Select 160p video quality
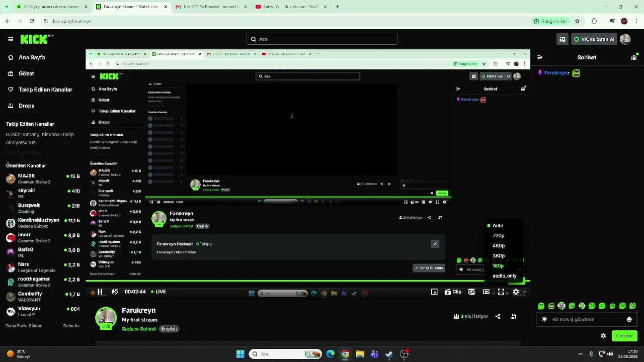 [x=498, y=266]
